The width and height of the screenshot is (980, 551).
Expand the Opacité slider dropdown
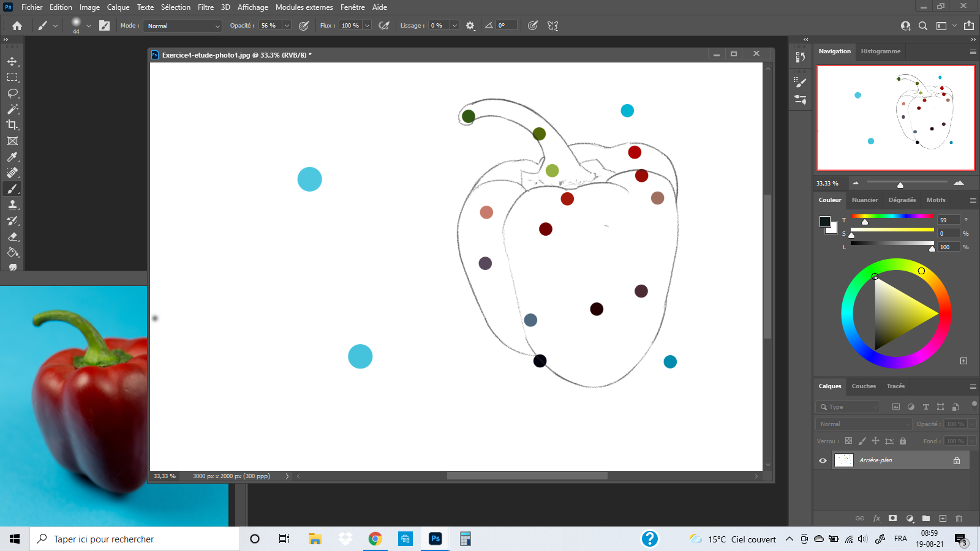coord(286,26)
